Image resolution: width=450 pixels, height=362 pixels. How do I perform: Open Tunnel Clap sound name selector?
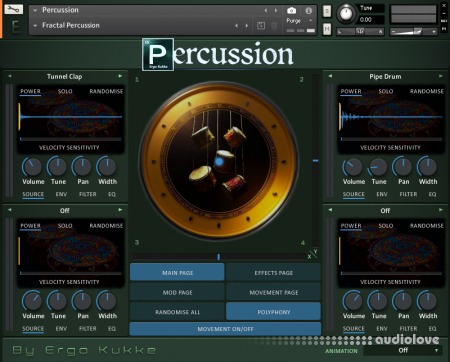coord(64,76)
